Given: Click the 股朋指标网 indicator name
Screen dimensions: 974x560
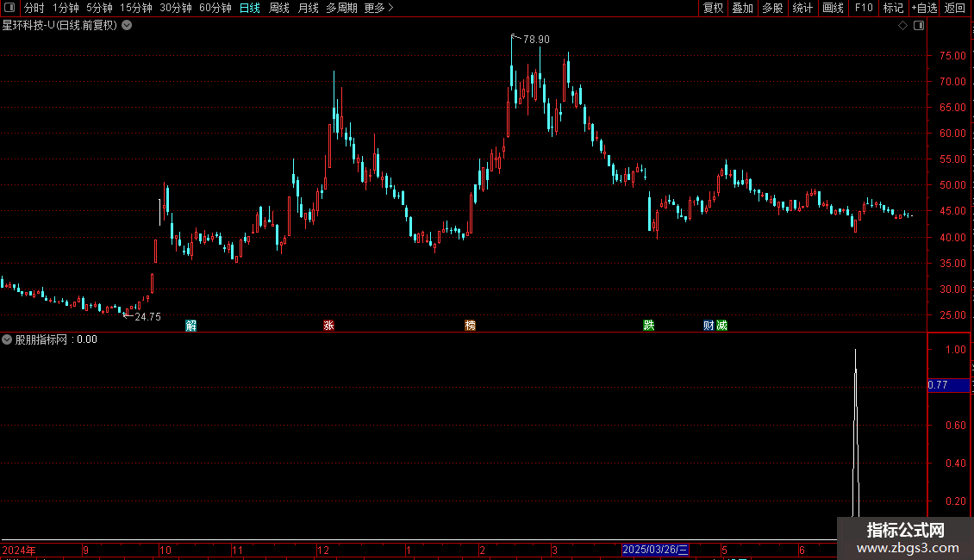Looking at the screenshot, I should [x=41, y=339].
